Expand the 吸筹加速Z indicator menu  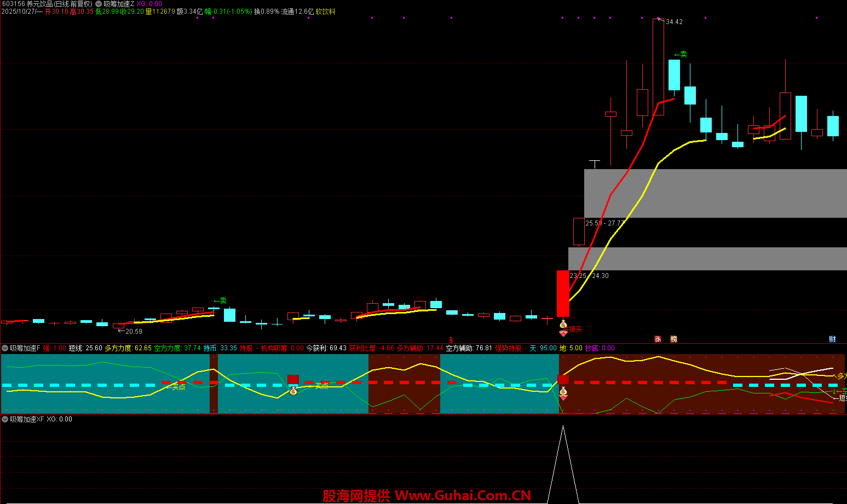99,4
